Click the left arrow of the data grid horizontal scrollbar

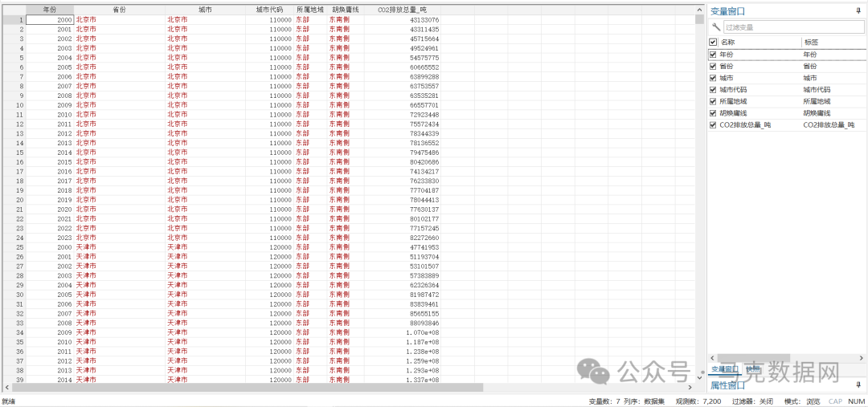[6, 387]
